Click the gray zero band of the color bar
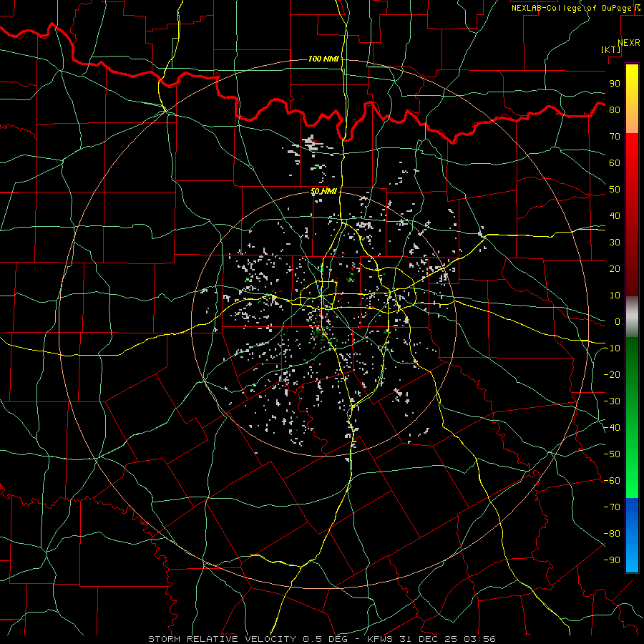The height and width of the screenshot is (644, 644). point(632,317)
